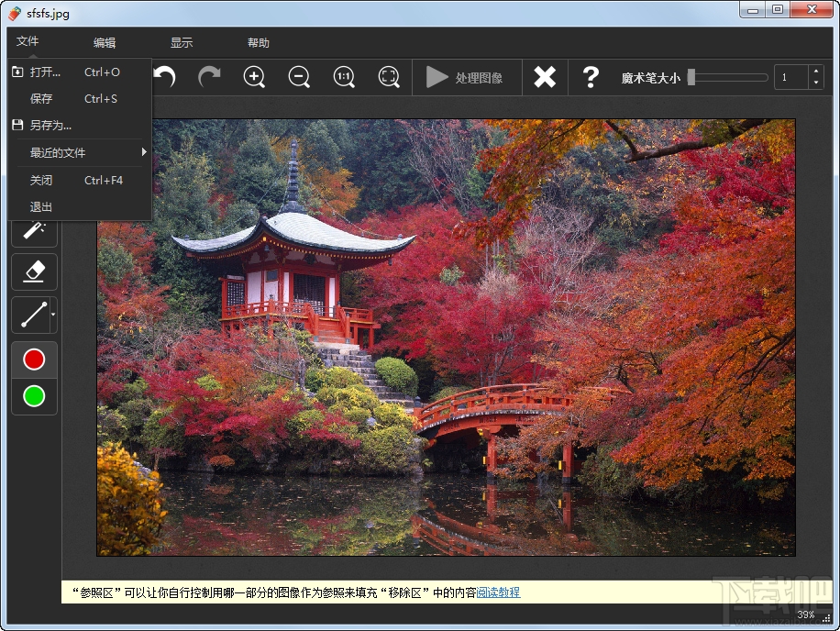Zoom in on the image
840x631 pixels.
coord(254,77)
